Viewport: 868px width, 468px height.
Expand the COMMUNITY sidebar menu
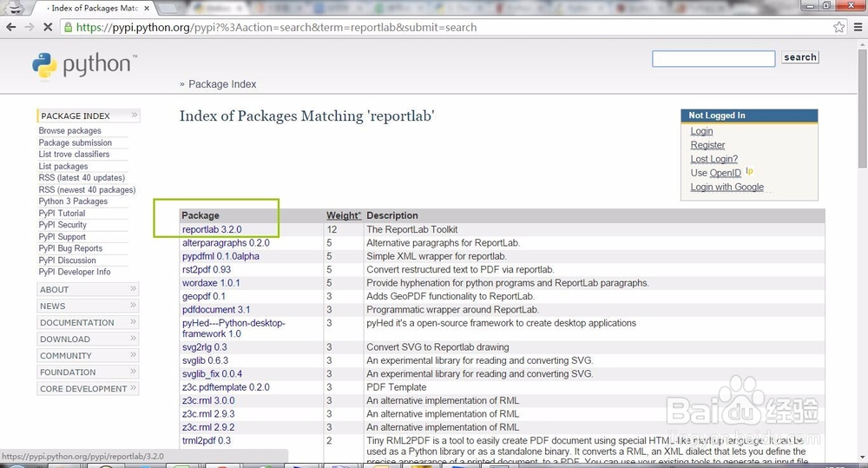88,356
